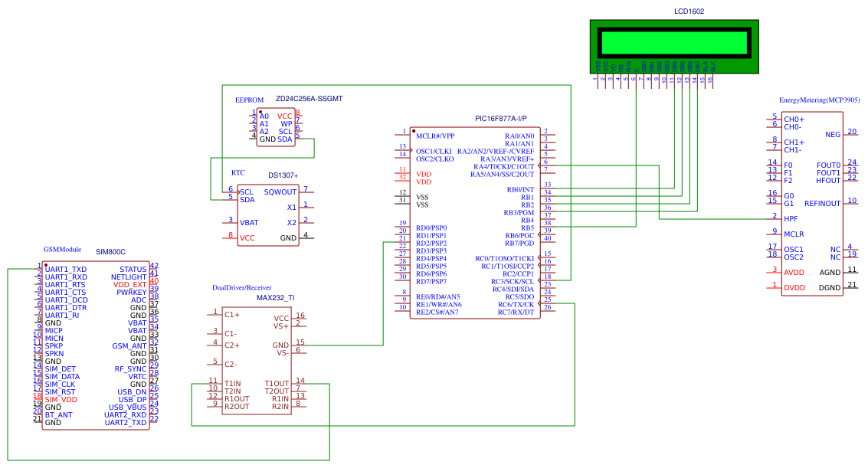This screenshot has width=868, height=468.
Task: Select the SIM800C GSM module symbol
Action: click(x=96, y=345)
